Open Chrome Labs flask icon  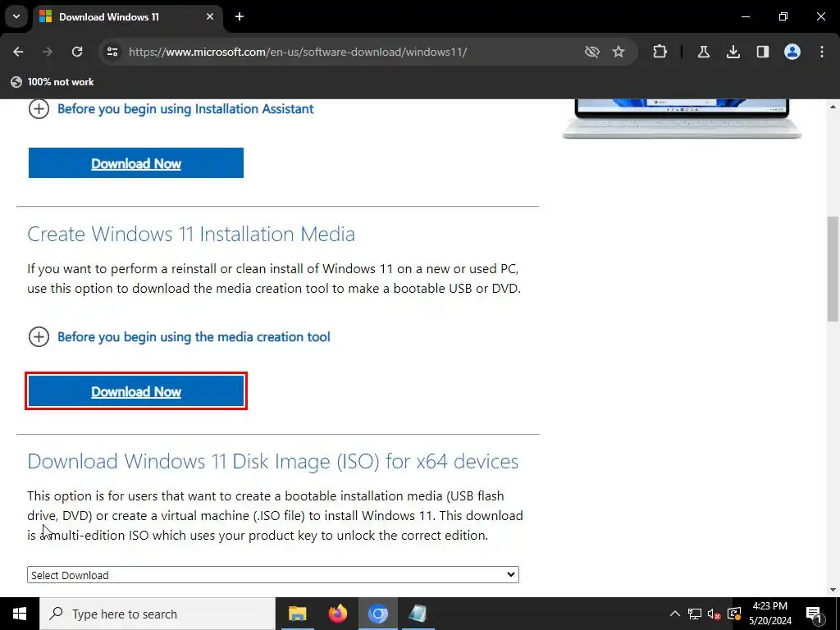point(703,52)
